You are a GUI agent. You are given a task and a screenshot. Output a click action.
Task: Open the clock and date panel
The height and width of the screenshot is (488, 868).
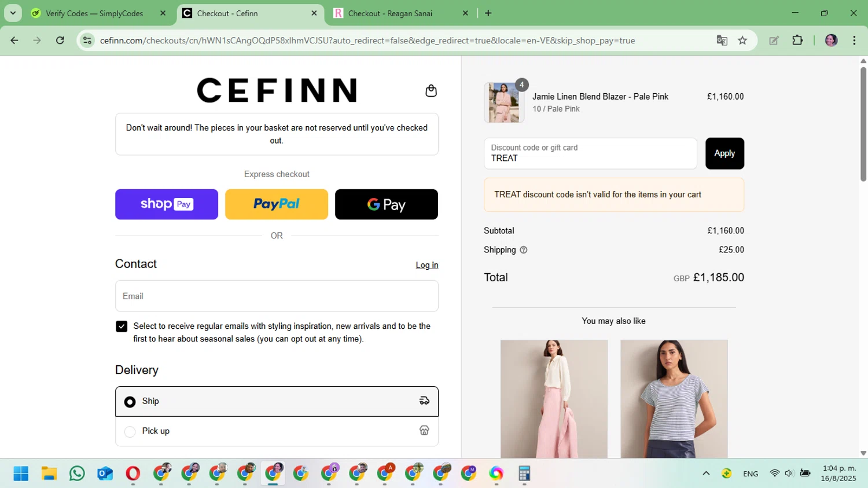click(x=838, y=474)
